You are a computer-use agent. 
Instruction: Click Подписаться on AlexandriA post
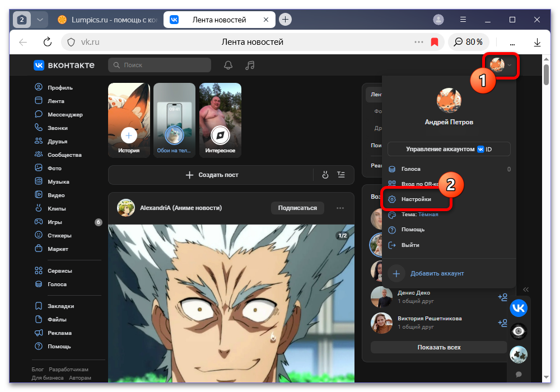[297, 208]
